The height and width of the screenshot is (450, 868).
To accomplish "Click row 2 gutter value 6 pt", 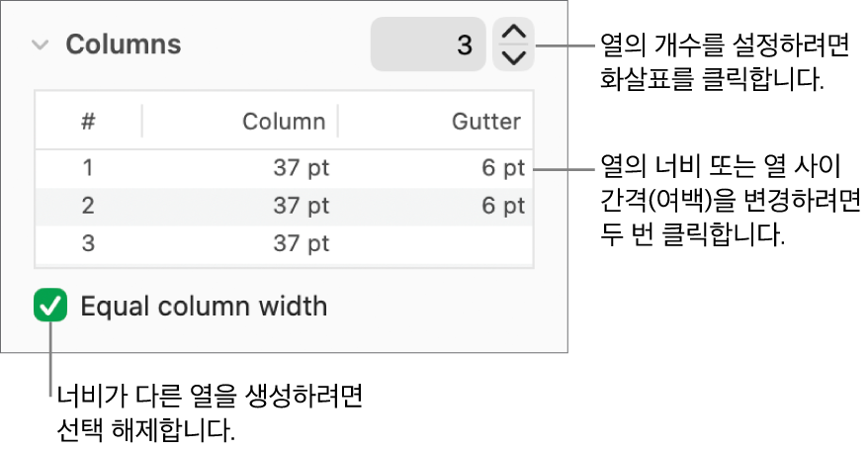I will click(503, 206).
